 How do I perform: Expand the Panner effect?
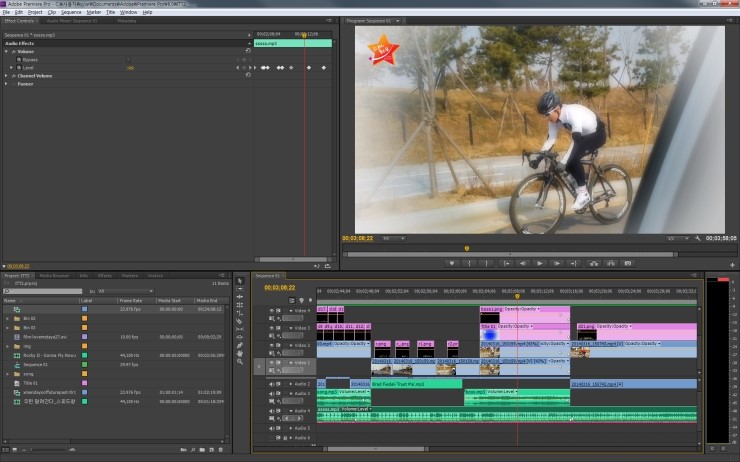(x=6, y=84)
